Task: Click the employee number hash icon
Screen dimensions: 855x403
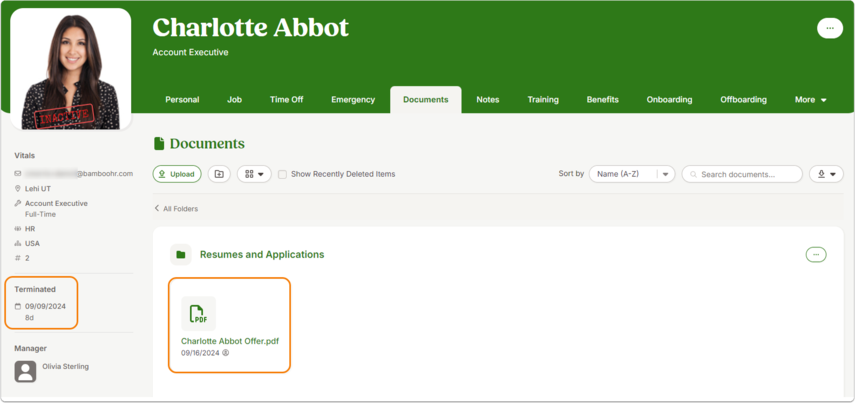Action: 18,258
